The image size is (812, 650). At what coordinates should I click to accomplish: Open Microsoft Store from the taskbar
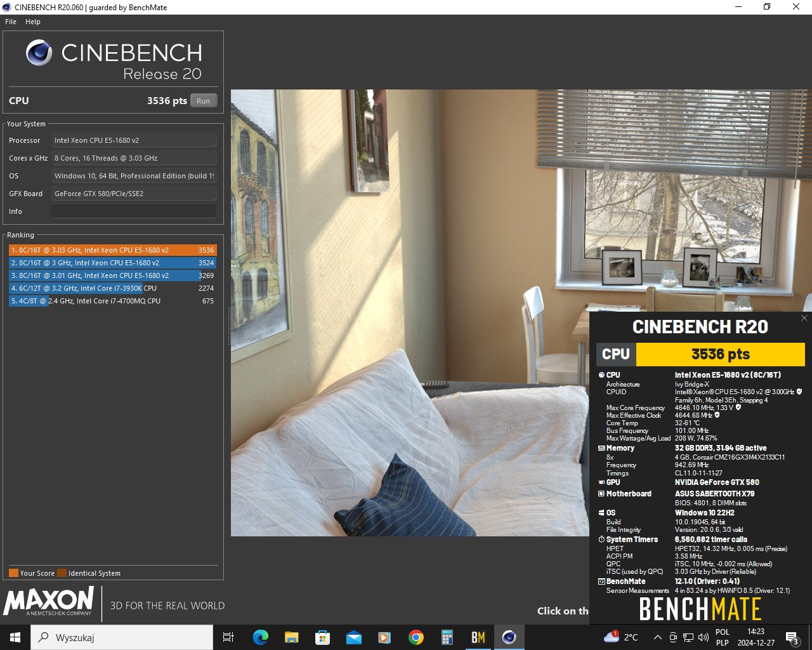322,637
